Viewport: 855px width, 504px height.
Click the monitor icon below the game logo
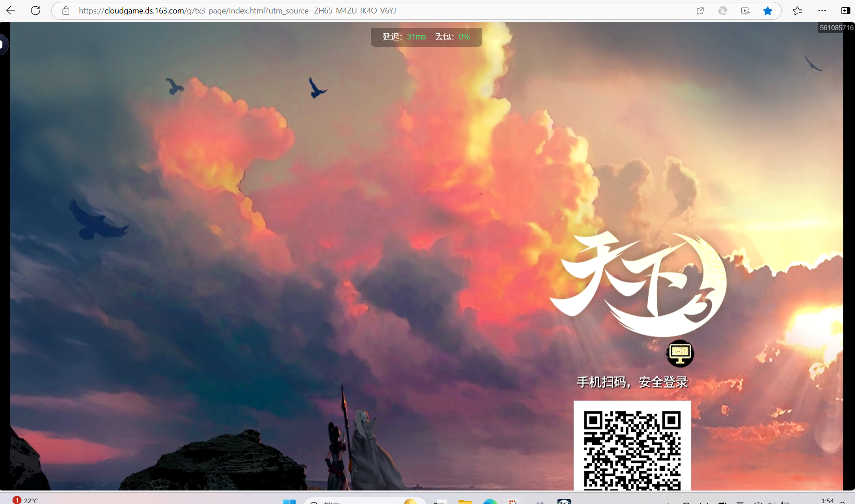[x=680, y=354]
